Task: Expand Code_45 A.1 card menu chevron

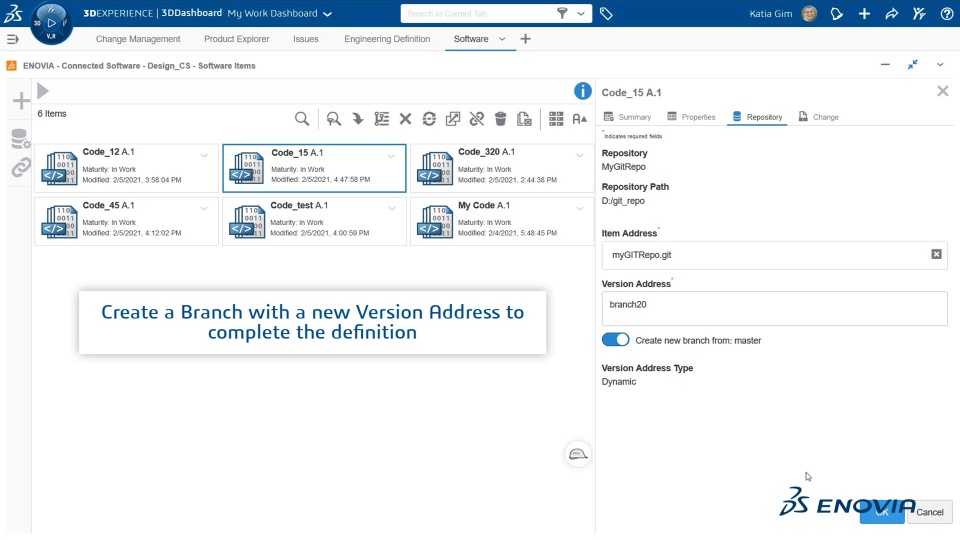Action: [x=204, y=209]
